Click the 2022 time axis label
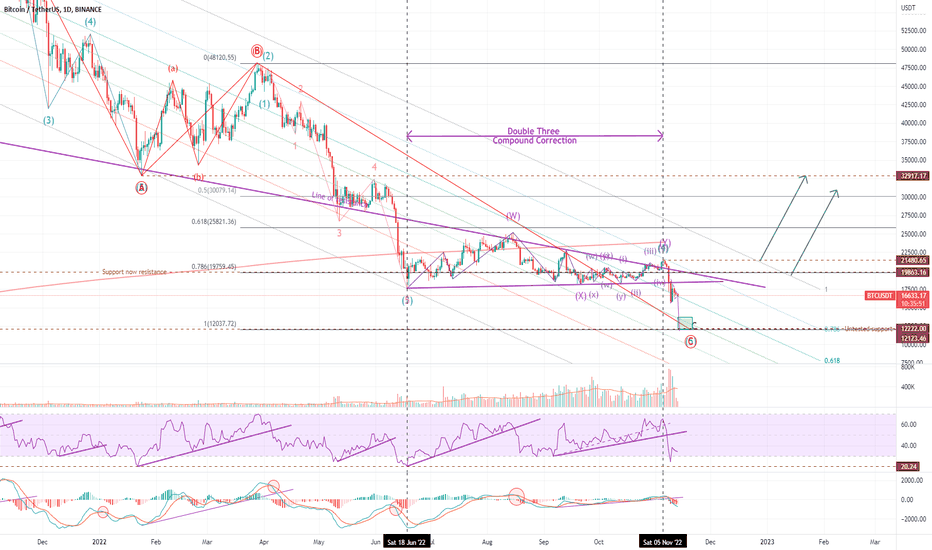Viewport: 932px width, 550px height. (x=99, y=542)
